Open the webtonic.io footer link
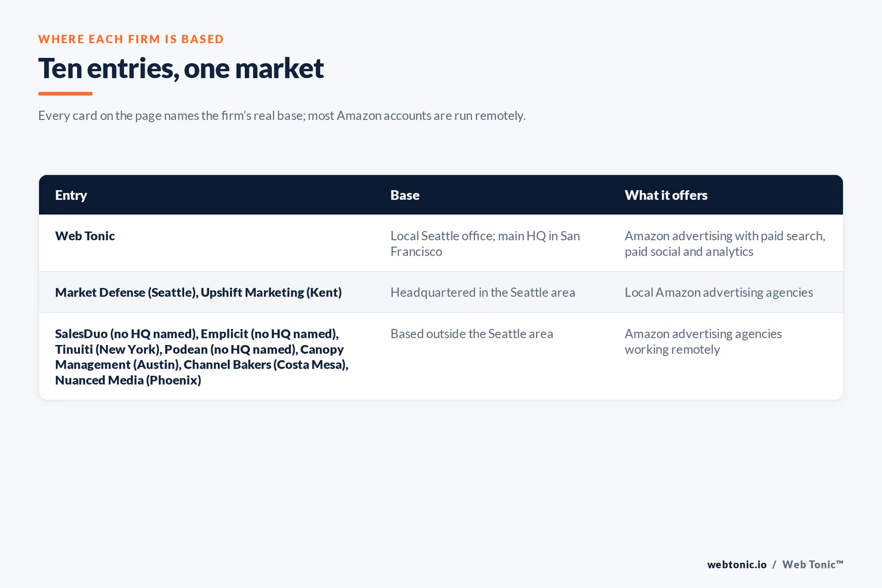882x588 pixels. pos(737,564)
